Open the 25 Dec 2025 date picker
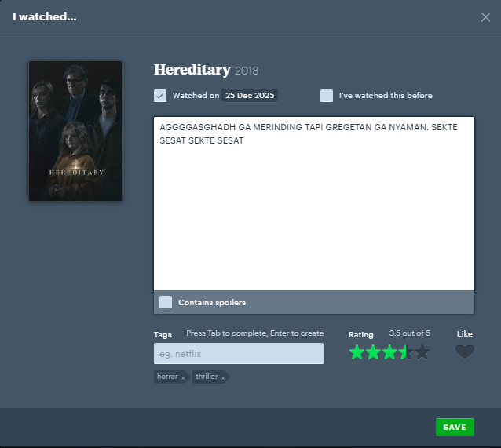Screen dimensions: 501x448 249,96
